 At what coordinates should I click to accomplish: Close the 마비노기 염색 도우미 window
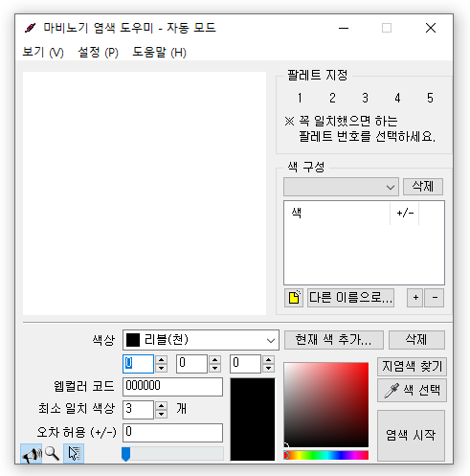(x=431, y=28)
